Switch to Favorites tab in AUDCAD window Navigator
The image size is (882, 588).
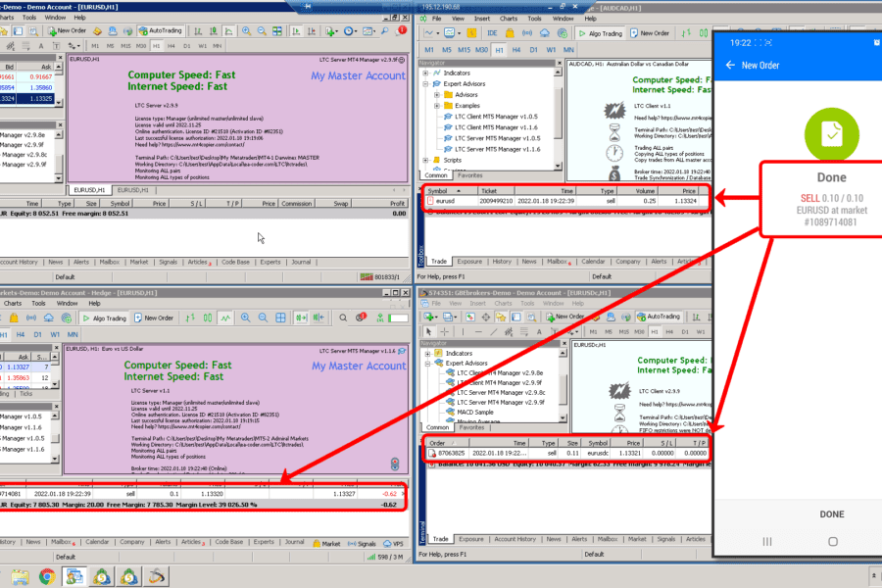click(470, 175)
